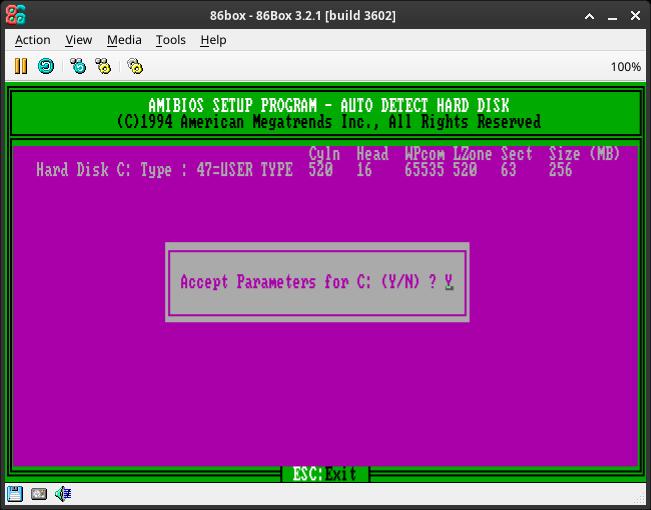The width and height of the screenshot is (651, 510).
Task: Pause the emulation with the pause icon
Action: tap(21, 66)
